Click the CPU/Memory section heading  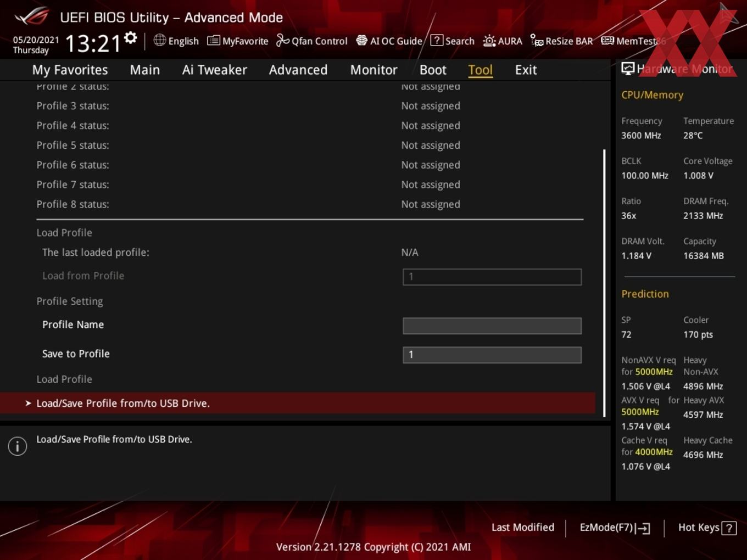(652, 95)
